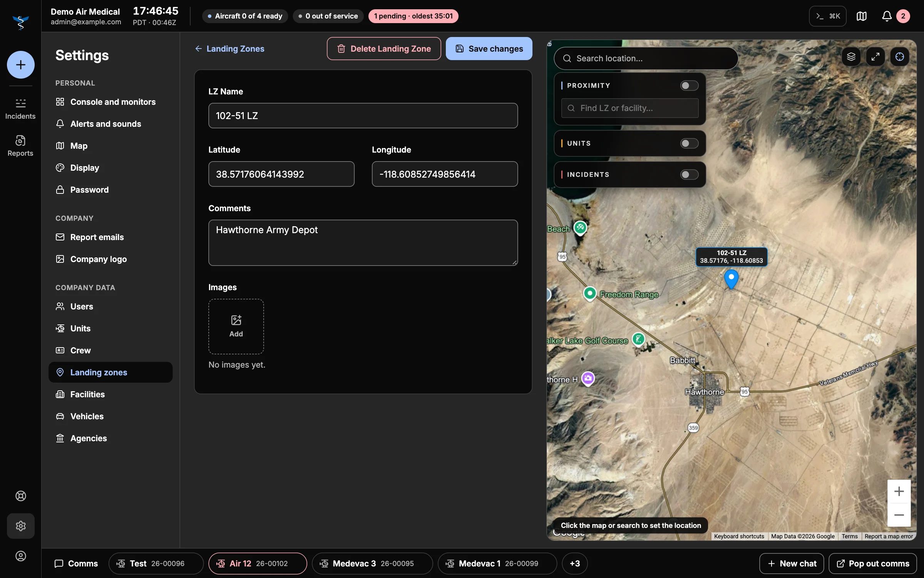This screenshot has height=578, width=924.
Task: Open Units under Company Data
Action: pyautogui.click(x=110, y=328)
